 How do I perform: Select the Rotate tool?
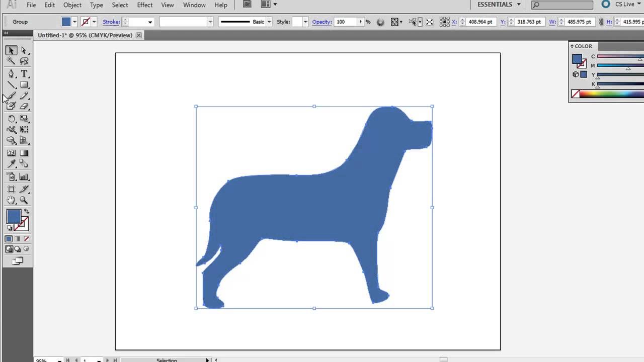[x=11, y=119]
